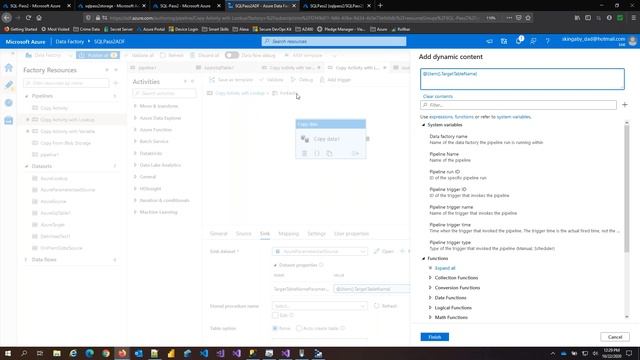Click into the dynamic content expression box

tap(522, 79)
